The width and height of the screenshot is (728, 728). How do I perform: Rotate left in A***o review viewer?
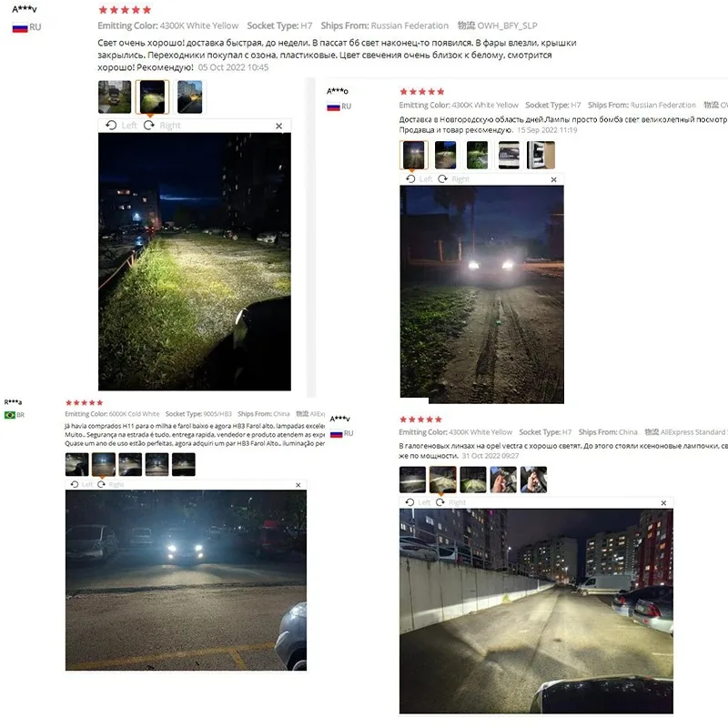pos(420,178)
